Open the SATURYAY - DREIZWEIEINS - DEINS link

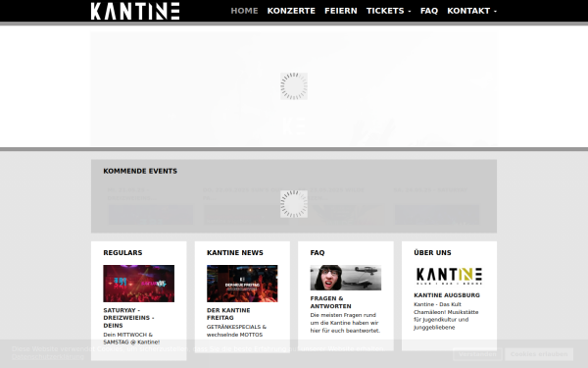click(x=128, y=318)
